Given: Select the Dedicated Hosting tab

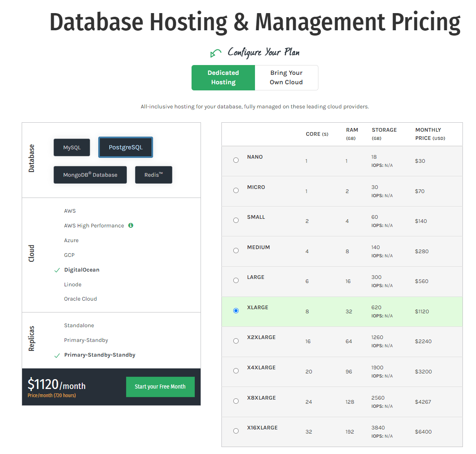Looking at the screenshot, I should (223, 78).
